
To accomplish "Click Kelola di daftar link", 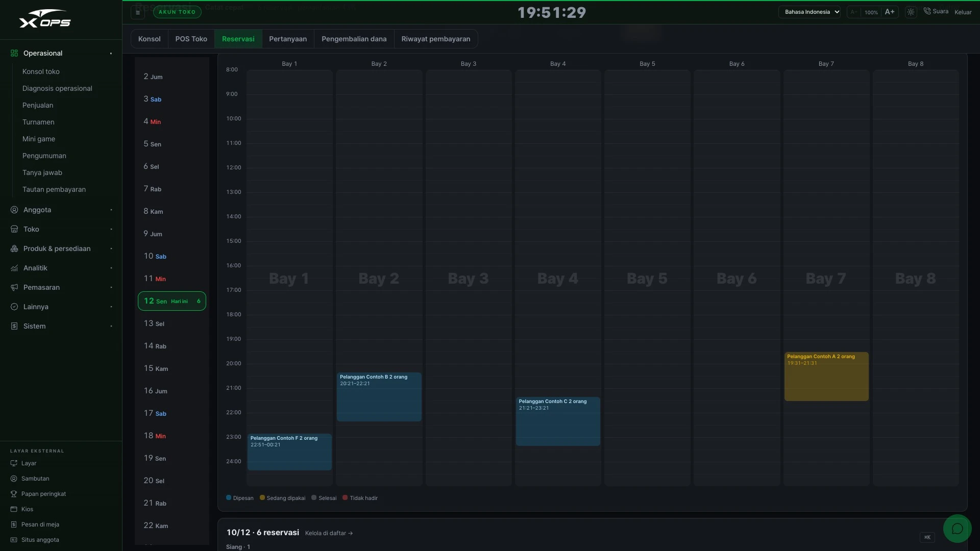I will point(329,533).
